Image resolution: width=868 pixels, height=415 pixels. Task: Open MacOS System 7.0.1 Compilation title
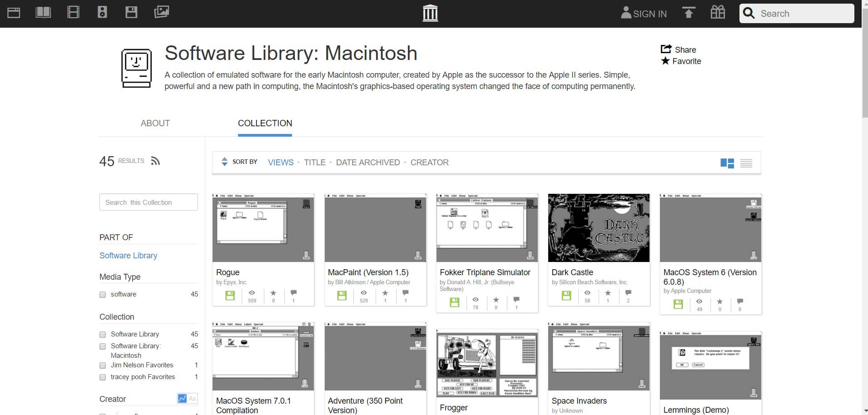point(253,405)
